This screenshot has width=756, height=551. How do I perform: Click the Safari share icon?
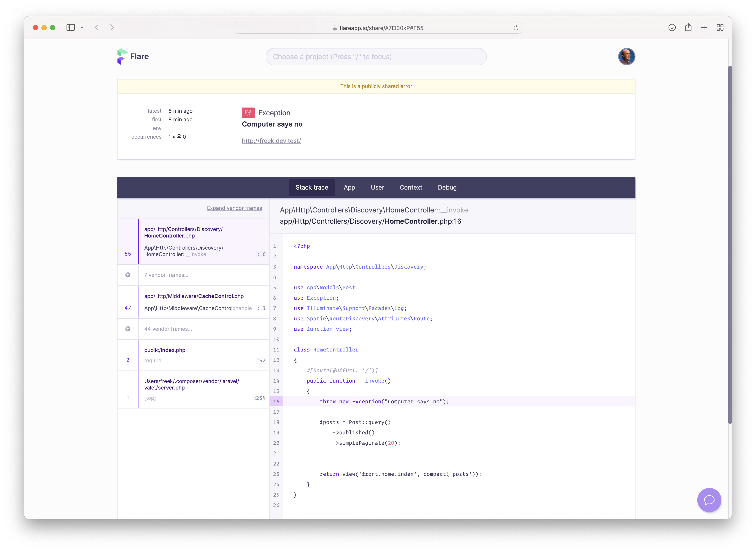[688, 27]
